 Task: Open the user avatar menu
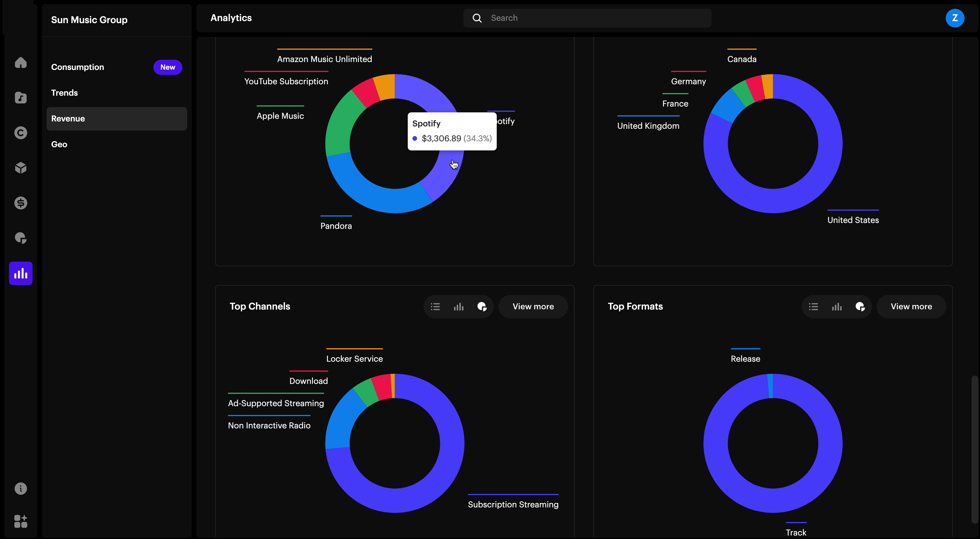pos(955,18)
